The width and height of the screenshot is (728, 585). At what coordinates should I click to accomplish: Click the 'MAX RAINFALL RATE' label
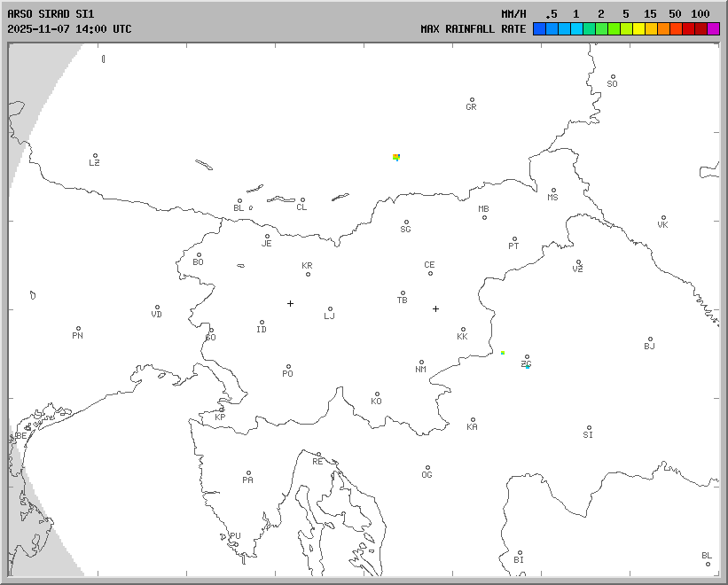tap(473, 29)
